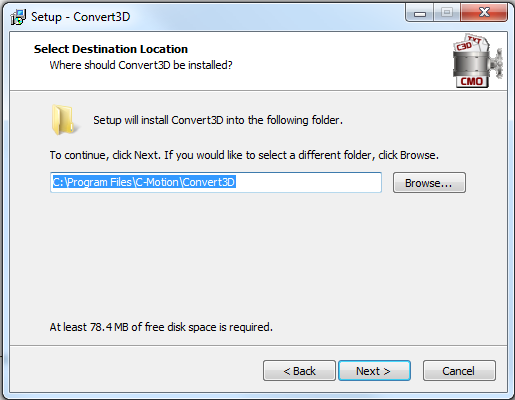Click the To continue, click Next instruction
515x400 pixels.
(244, 155)
